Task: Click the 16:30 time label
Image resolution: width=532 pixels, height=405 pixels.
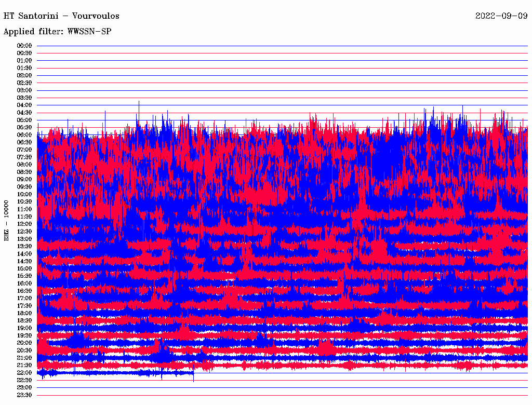Action: [x=24, y=291]
